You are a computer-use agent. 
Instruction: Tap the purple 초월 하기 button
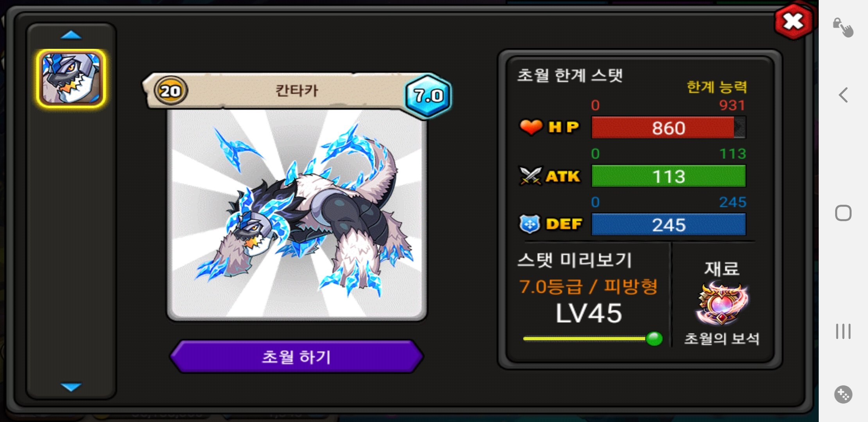click(x=296, y=357)
